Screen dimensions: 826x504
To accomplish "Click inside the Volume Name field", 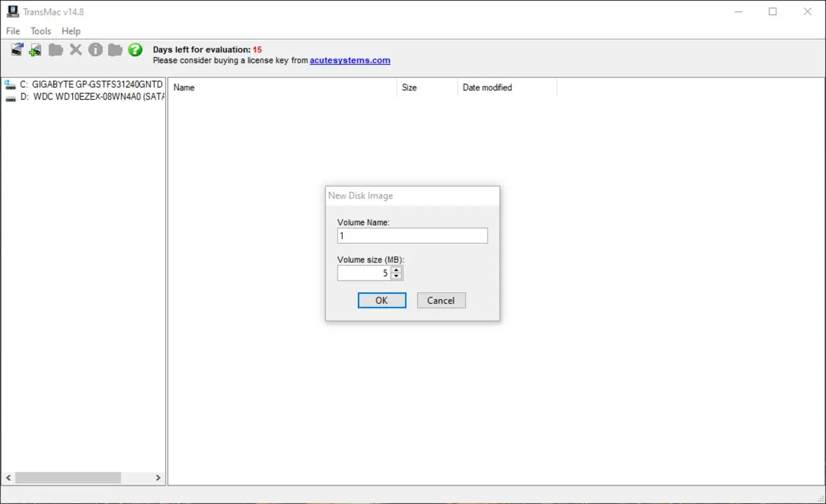I will tap(412, 236).
